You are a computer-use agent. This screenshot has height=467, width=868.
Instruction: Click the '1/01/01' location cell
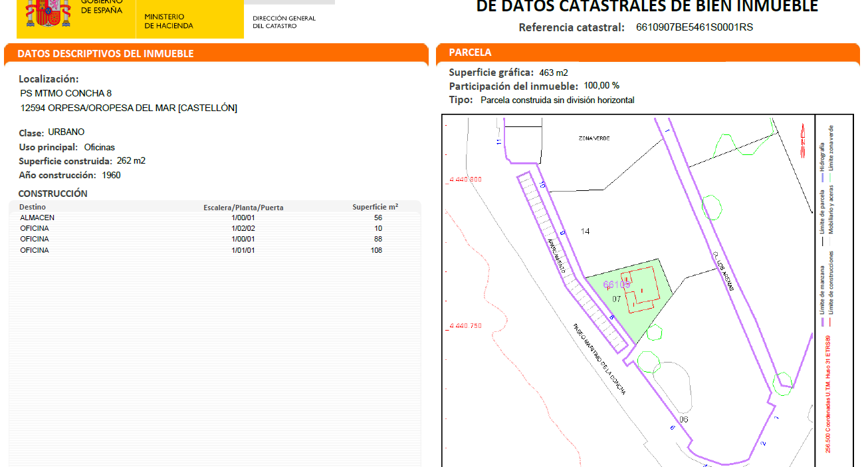click(x=243, y=250)
